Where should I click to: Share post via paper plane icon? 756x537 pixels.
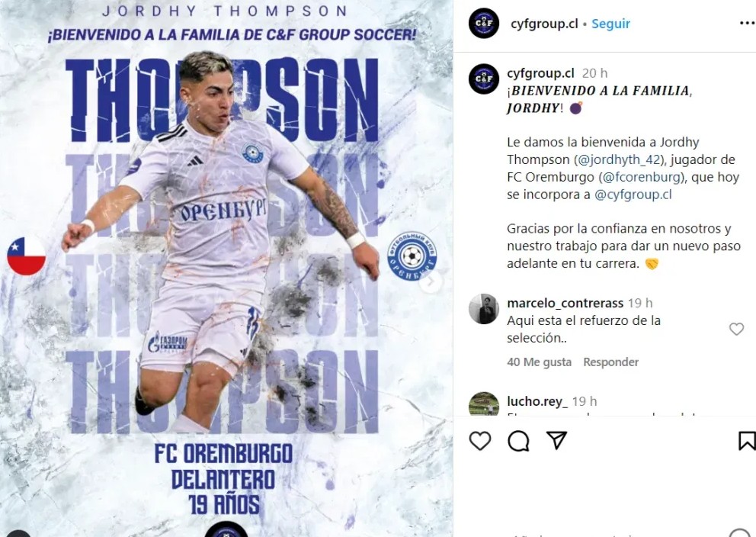click(x=556, y=440)
